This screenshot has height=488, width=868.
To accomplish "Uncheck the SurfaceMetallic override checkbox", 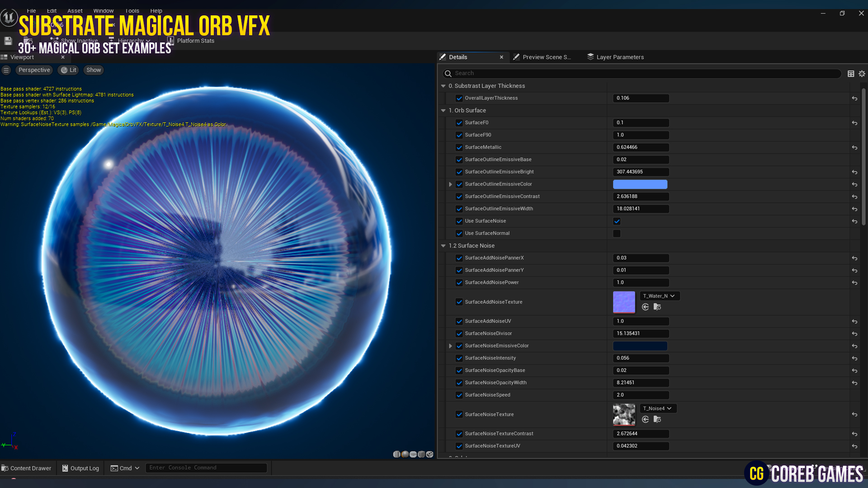I will point(459,147).
